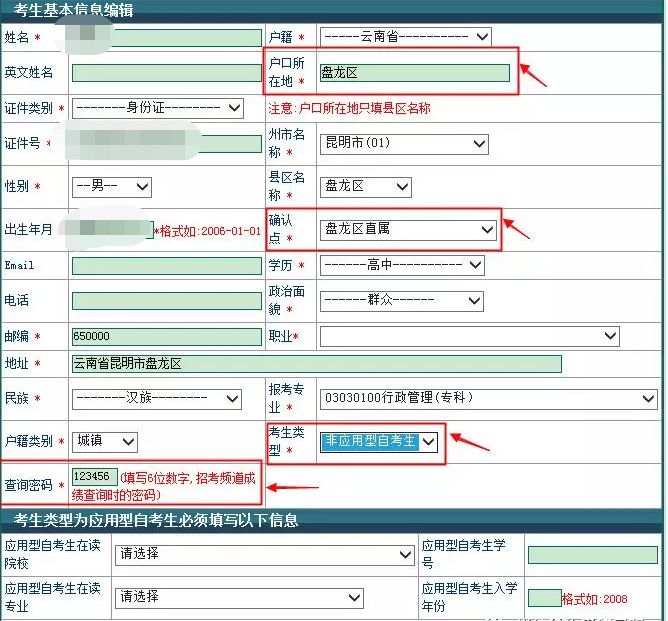Expand the 确认点 dropdown showing 盘龙区直属
Image resolution: width=668 pixels, height=621 pixels.
click(408, 229)
